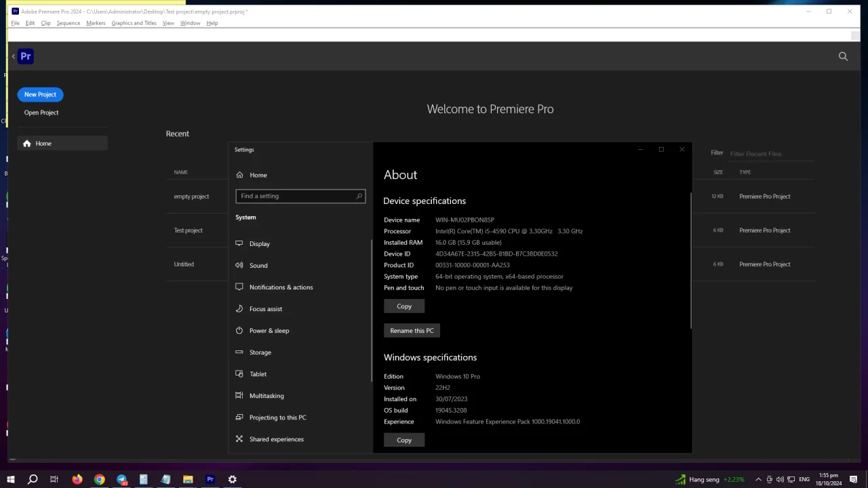
Task: Switch to Premiere Pro taskbar icon
Action: pos(210,479)
